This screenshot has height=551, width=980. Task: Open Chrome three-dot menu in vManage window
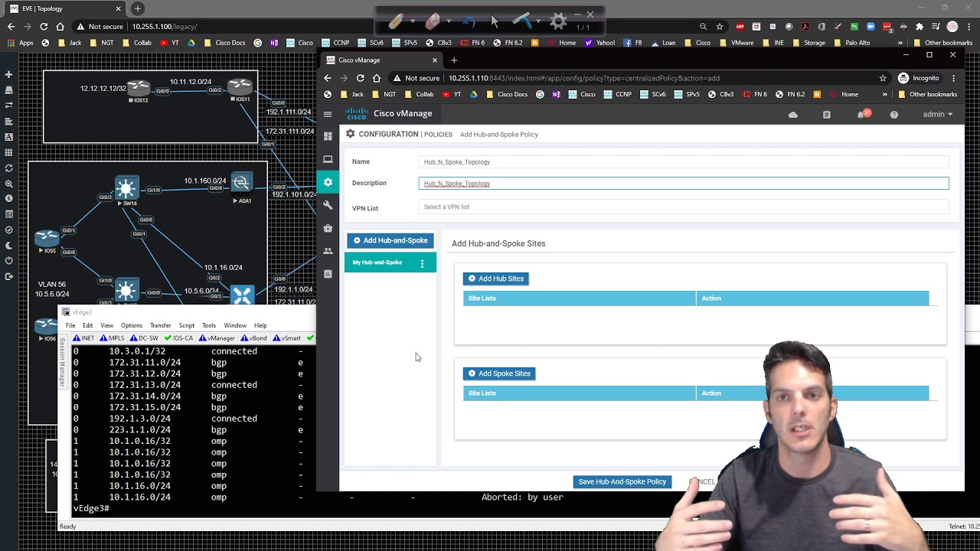pyautogui.click(x=954, y=78)
